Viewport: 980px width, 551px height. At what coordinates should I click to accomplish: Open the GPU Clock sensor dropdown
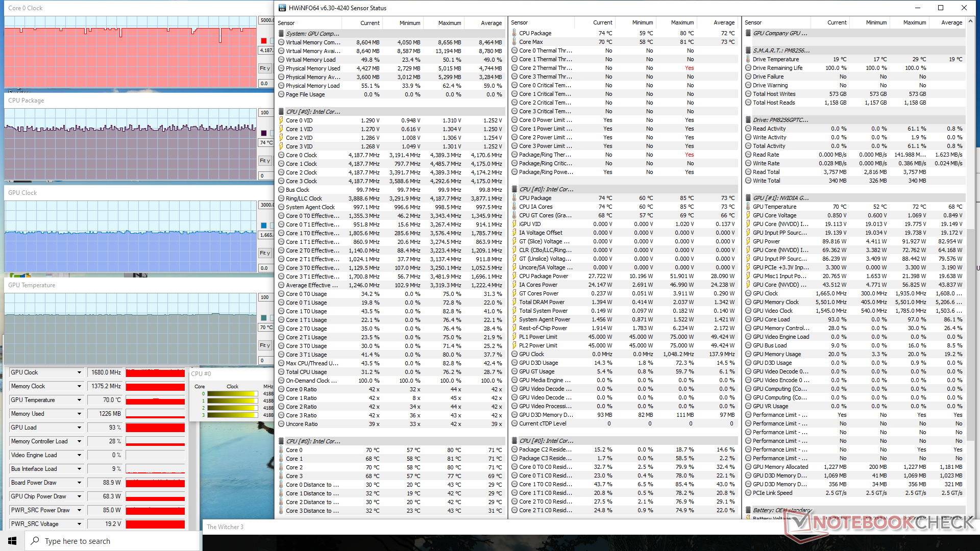point(79,372)
